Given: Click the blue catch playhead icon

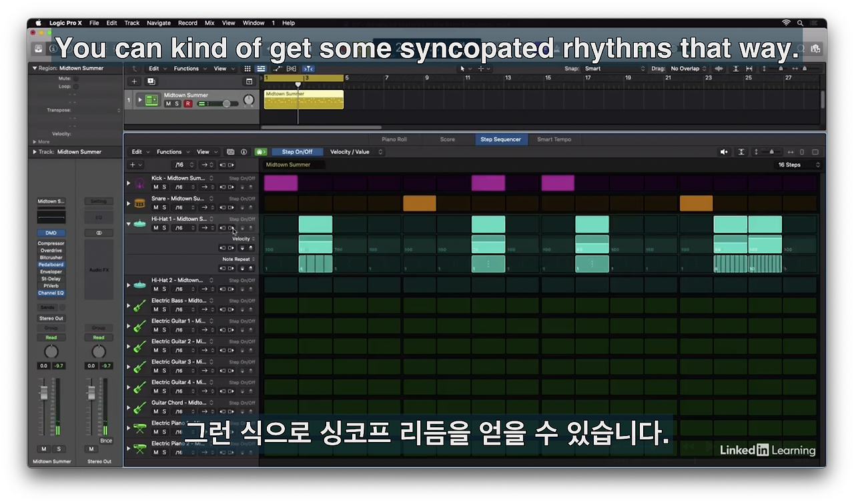Looking at the screenshot, I should coord(308,69).
